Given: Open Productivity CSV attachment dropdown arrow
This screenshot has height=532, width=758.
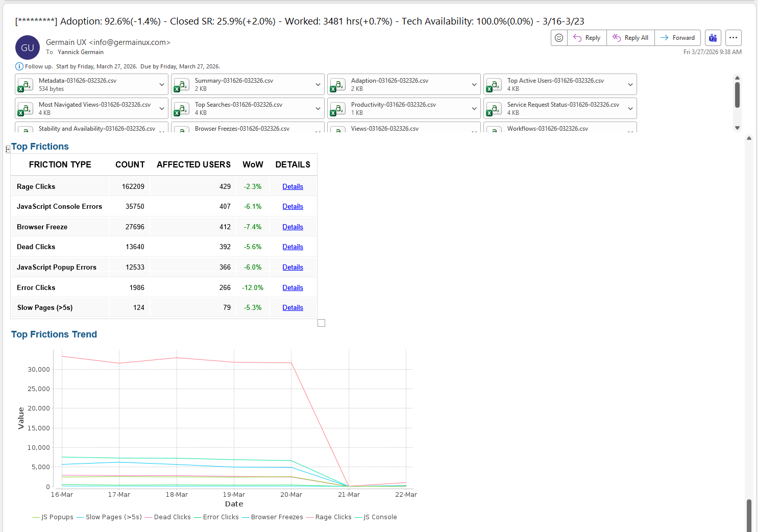Looking at the screenshot, I should 474,109.
